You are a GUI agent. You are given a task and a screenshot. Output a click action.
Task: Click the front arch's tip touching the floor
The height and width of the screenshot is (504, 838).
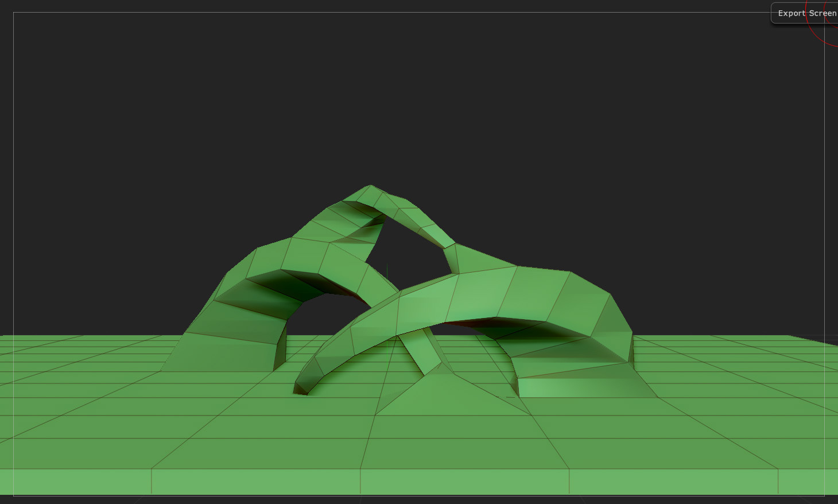(301, 389)
